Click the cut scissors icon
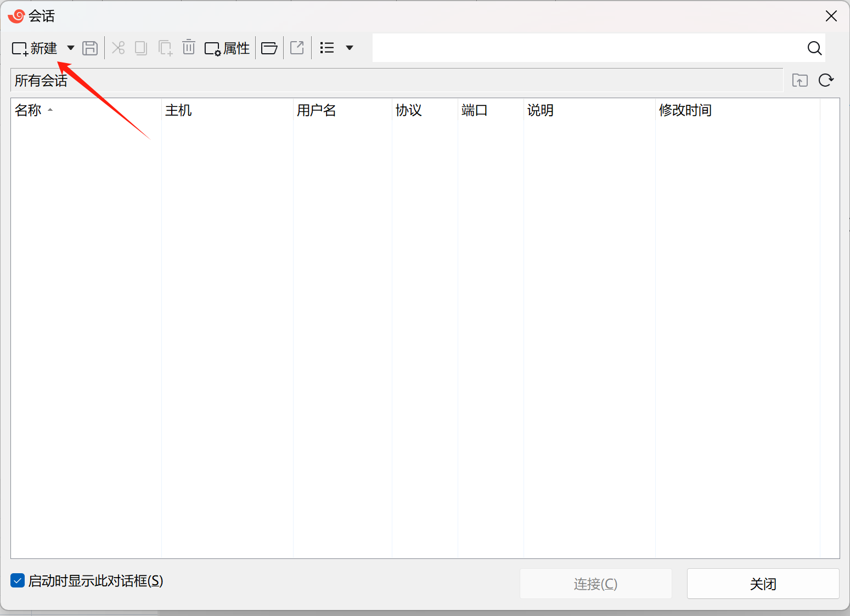850x616 pixels. point(118,48)
